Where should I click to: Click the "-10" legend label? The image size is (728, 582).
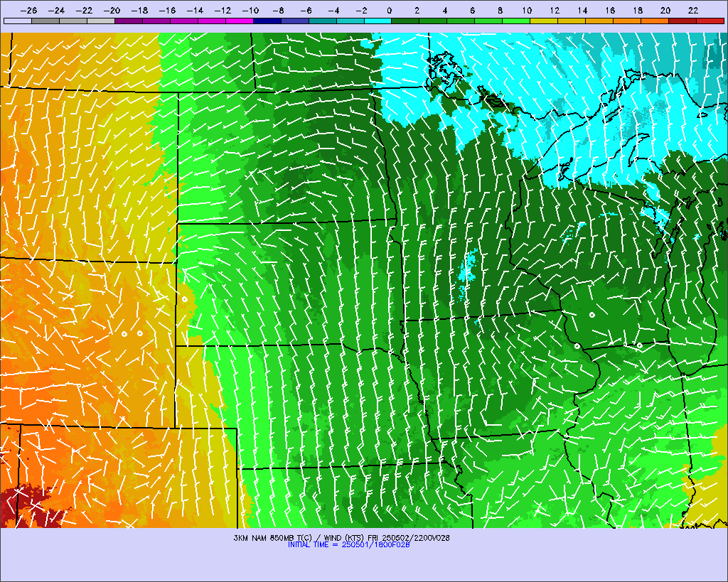coord(250,11)
